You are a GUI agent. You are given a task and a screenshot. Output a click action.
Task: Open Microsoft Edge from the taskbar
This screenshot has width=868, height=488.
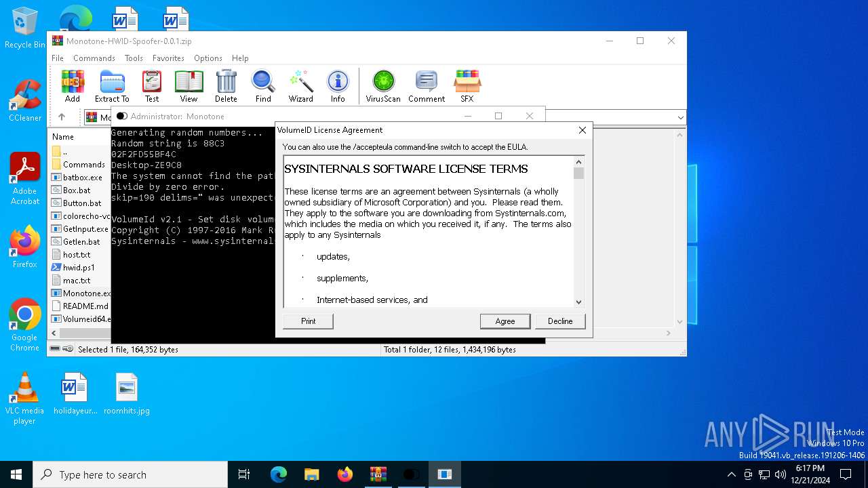coord(279,474)
